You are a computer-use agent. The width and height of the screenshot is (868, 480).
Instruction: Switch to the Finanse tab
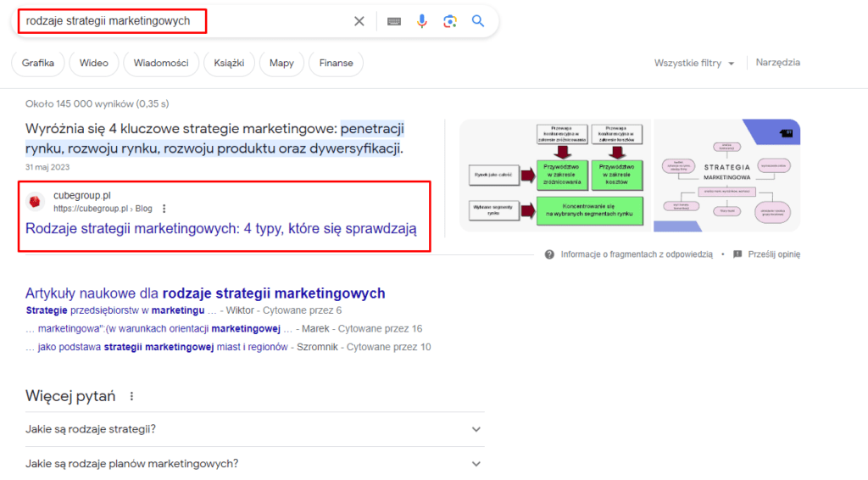click(x=336, y=63)
